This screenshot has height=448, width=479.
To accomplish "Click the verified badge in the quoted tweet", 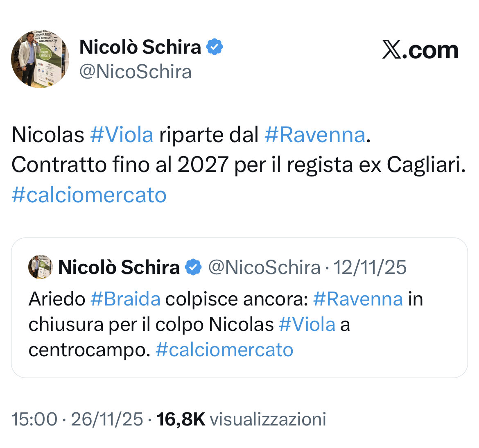I will tap(193, 267).
